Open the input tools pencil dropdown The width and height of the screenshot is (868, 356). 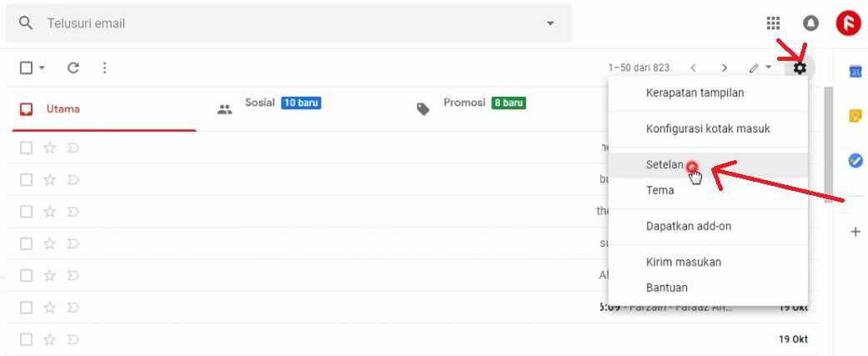(760, 68)
